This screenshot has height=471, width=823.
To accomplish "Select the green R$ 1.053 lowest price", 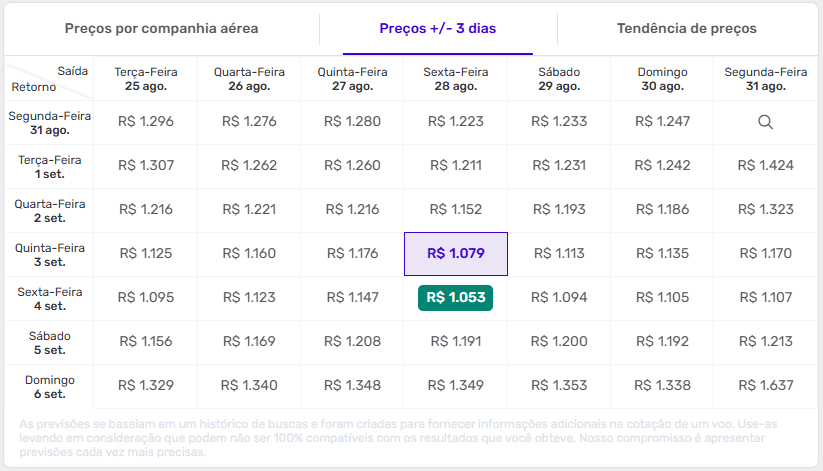I will point(455,297).
